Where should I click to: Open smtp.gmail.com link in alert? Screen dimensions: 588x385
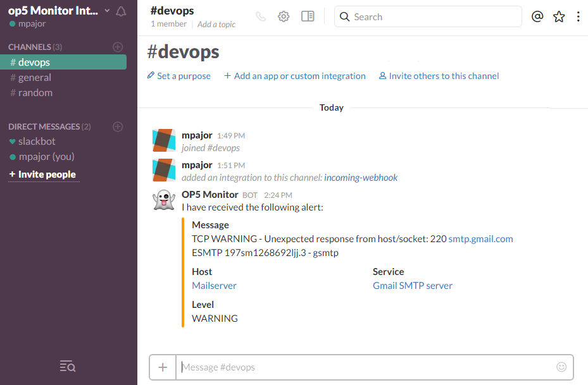click(481, 239)
